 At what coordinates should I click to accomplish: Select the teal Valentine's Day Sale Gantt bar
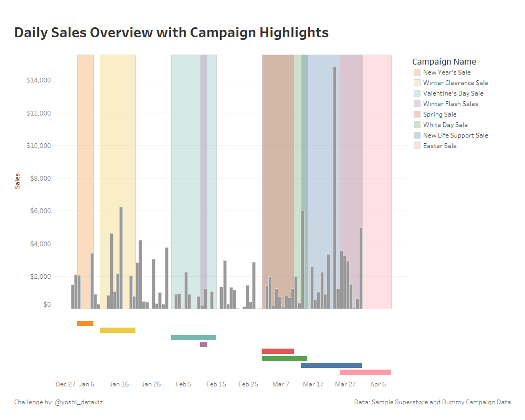pos(193,337)
